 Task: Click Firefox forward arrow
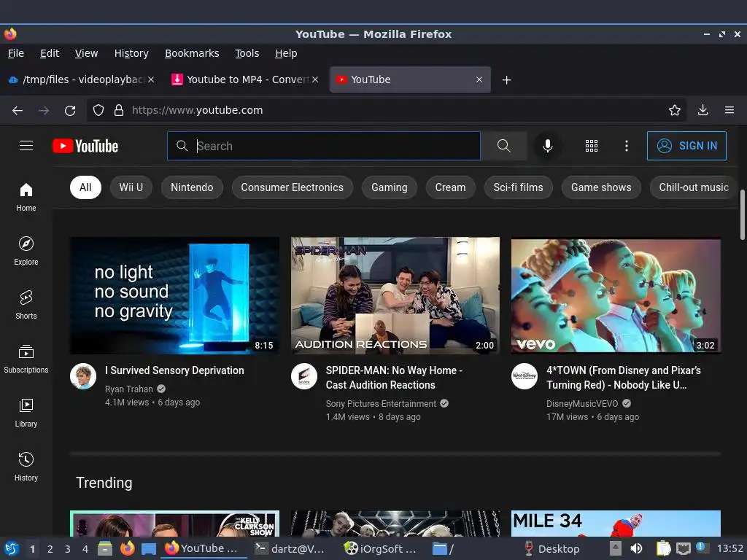44,111
